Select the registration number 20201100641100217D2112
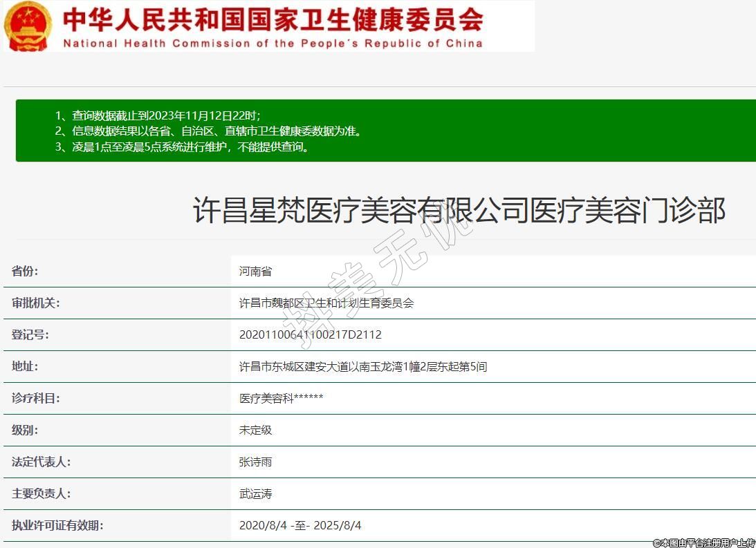 click(310, 334)
